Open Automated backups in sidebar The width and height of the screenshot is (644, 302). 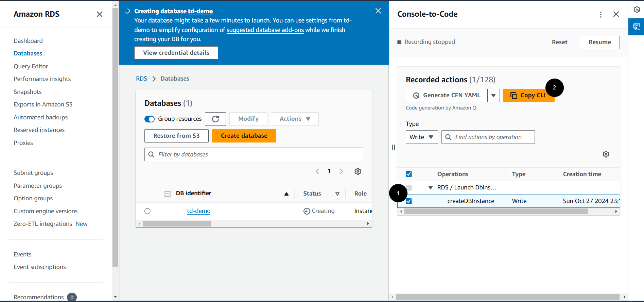41,117
